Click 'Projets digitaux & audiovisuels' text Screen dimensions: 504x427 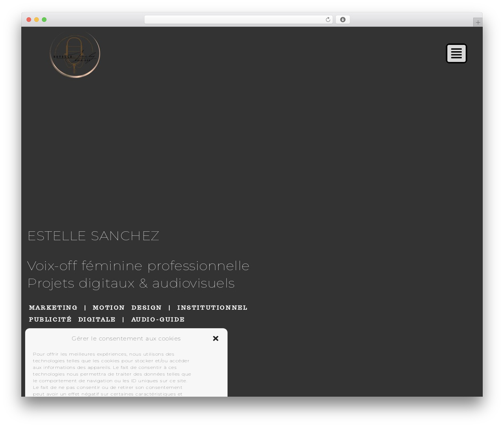pyautogui.click(x=131, y=283)
